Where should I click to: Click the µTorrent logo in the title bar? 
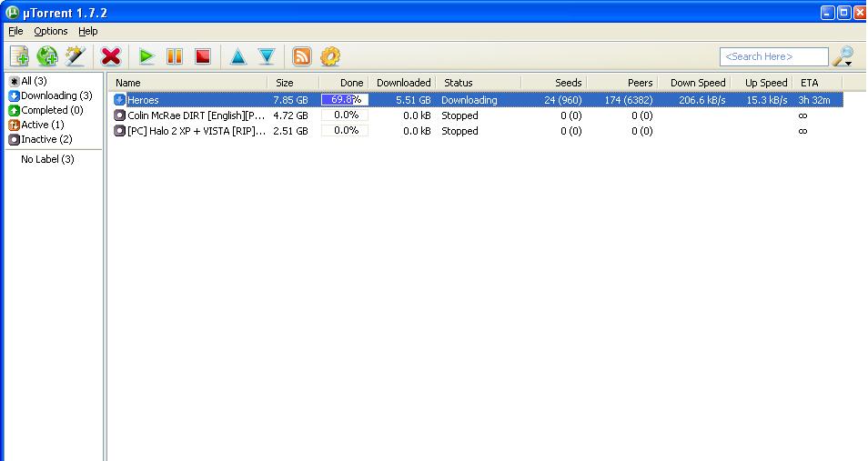click(12, 12)
